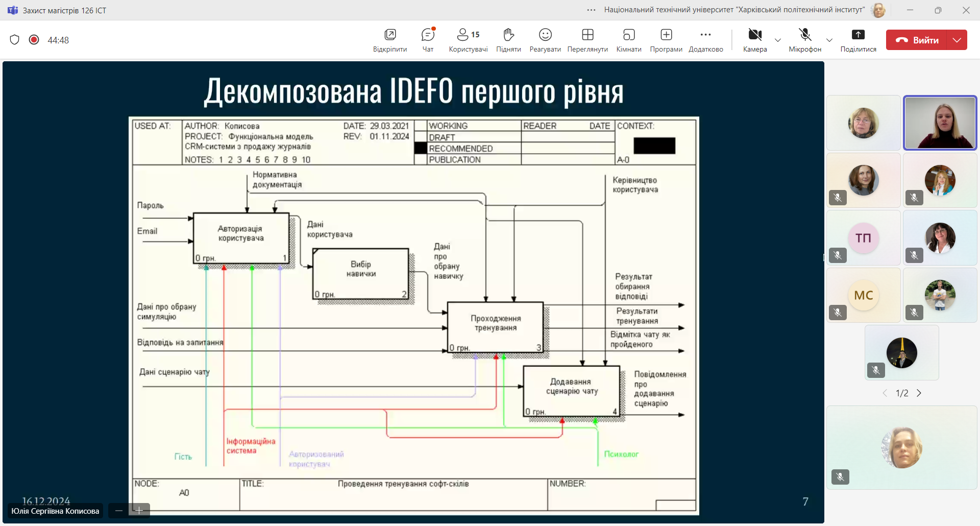The height and width of the screenshot is (526, 980).
Task: Turn on the camera
Action: [755, 36]
